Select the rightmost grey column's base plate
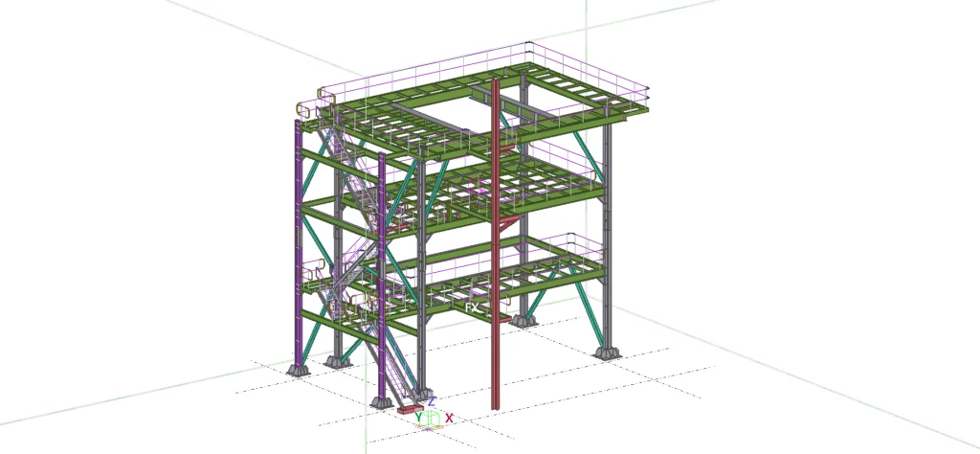 coord(607,352)
